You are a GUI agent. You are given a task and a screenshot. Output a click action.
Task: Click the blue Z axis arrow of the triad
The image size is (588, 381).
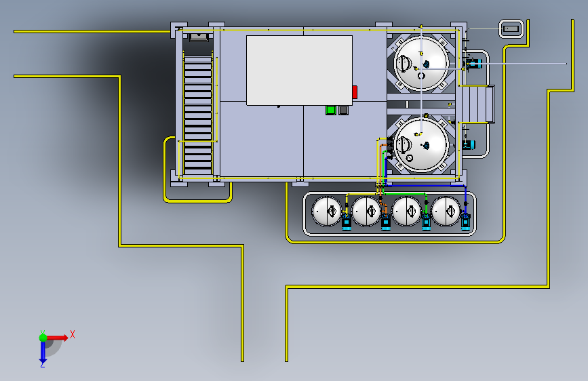[x=43, y=353]
